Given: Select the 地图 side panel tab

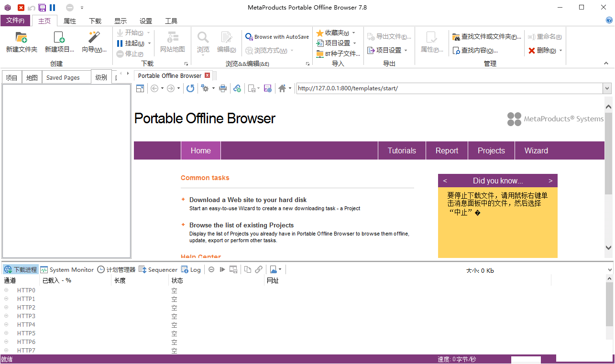Looking at the screenshot, I should pyautogui.click(x=32, y=77).
